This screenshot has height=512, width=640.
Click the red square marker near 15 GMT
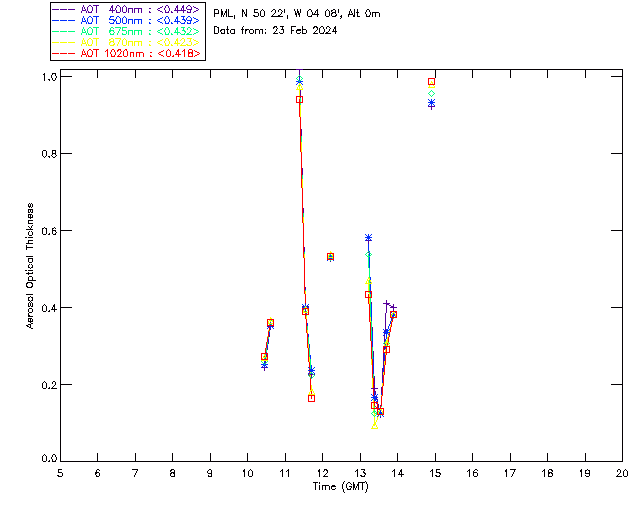[x=431, y=82]
